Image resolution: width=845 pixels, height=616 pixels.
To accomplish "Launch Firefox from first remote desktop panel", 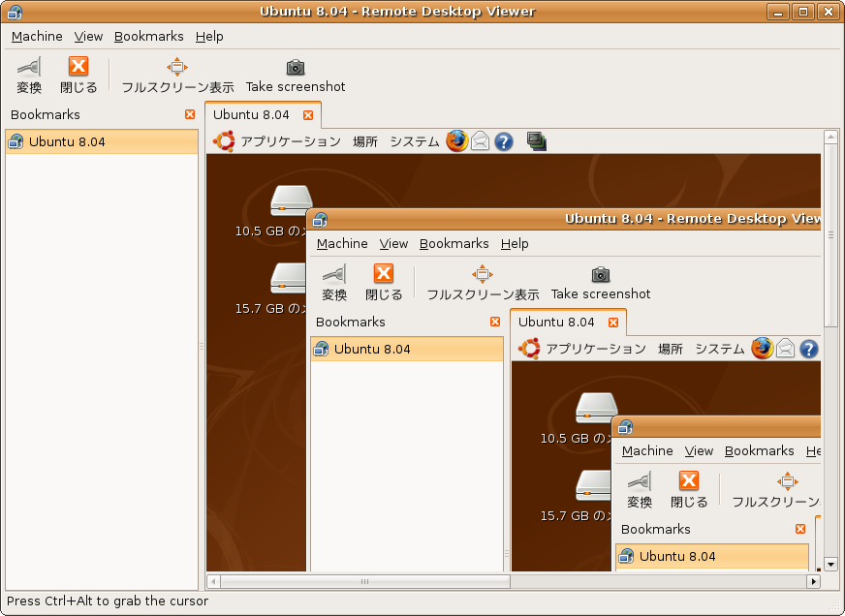I will click(457, 141).
